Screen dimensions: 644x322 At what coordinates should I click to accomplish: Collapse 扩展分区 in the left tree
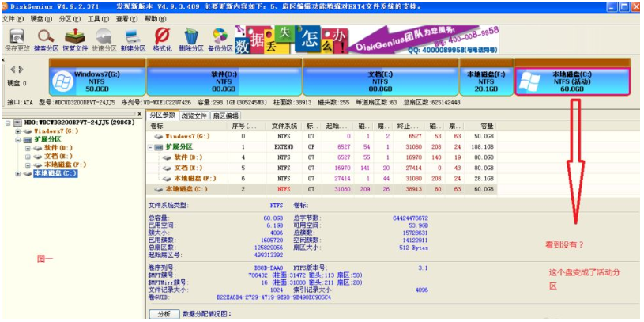[17, 139]
